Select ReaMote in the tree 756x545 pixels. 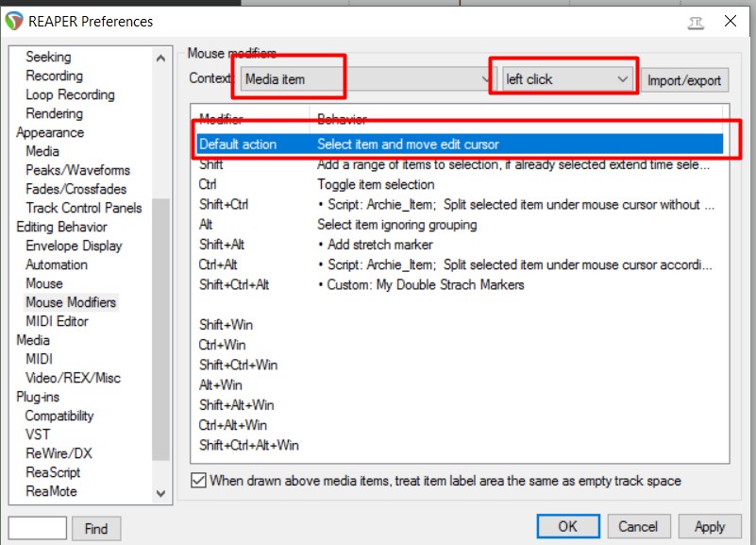point(51,491)
